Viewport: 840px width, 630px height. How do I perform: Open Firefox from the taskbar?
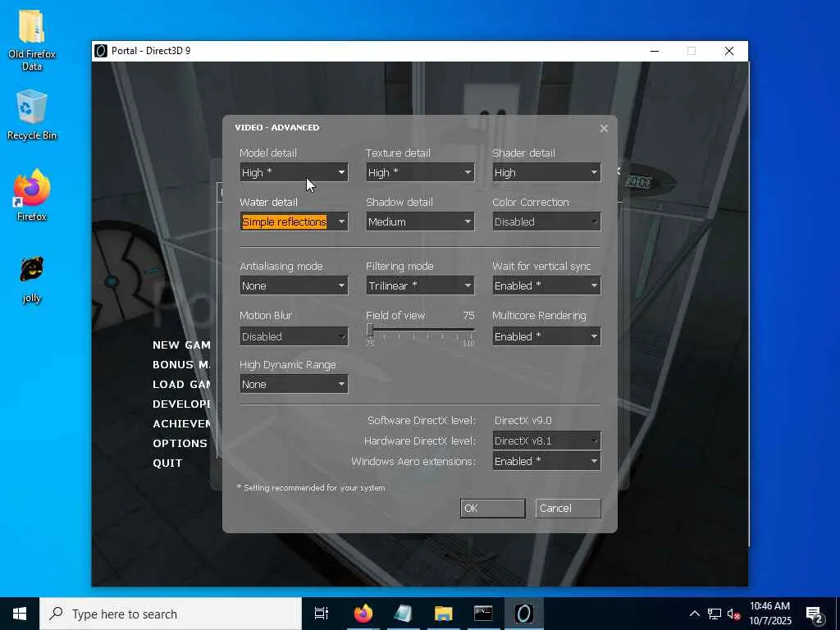363,614
